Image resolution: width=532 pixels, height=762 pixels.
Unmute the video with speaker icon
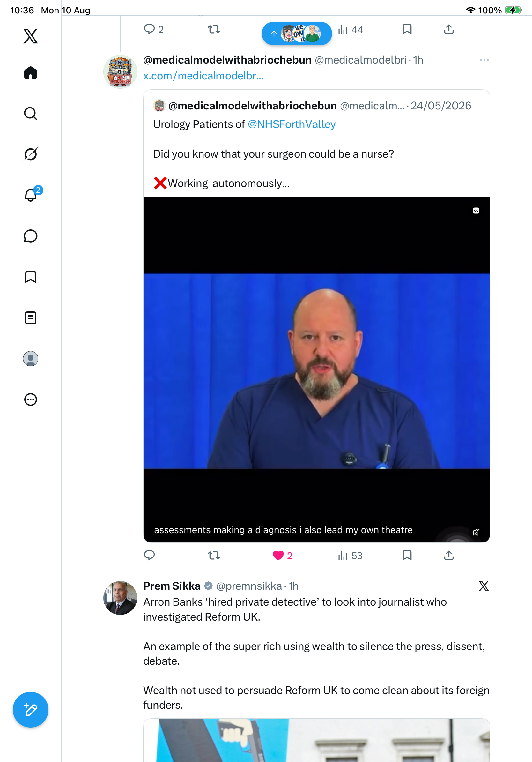click(476, 532)
